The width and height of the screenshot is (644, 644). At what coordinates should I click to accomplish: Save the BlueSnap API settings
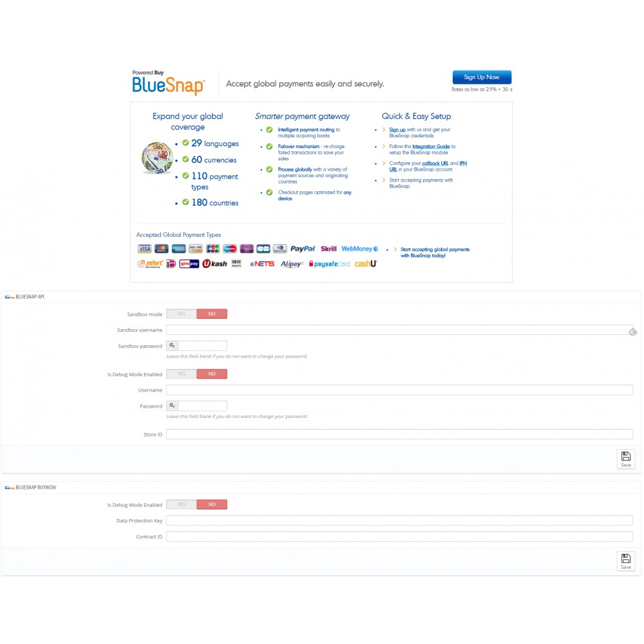point(626,459)
